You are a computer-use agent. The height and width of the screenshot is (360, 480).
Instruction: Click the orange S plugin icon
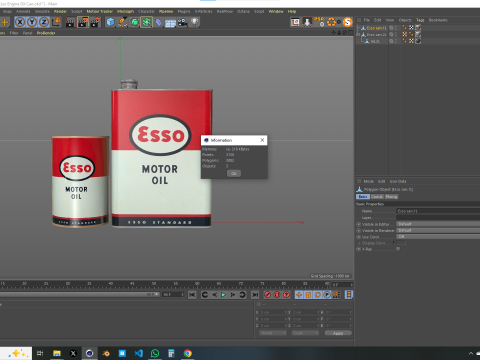point(347,22)
